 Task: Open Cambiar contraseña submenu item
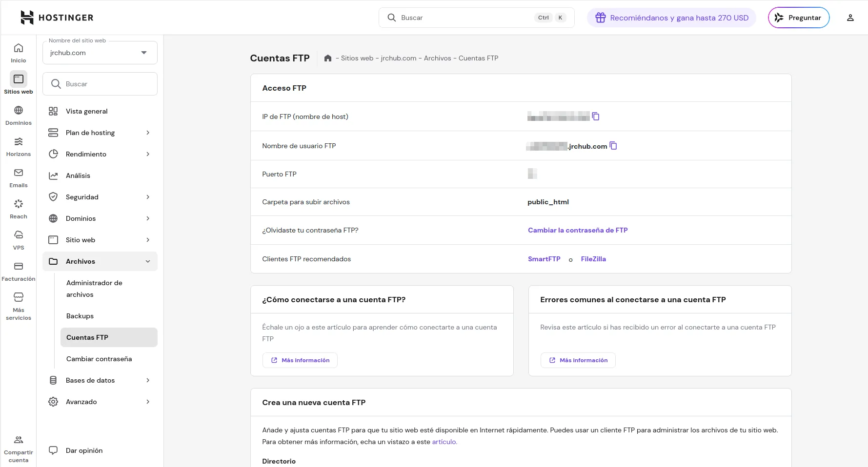[x=109, y=359]
